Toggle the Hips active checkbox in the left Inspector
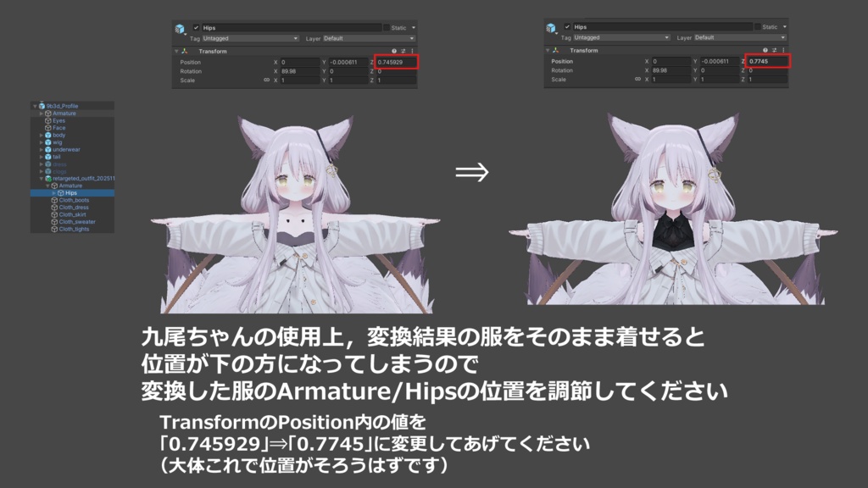868x488 pixels. coord(196,26)
